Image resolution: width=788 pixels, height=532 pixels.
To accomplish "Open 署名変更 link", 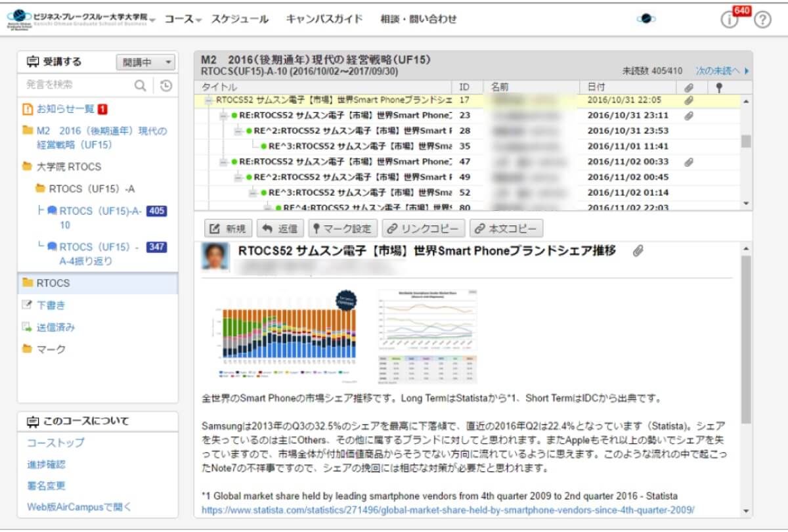I will [46, 486].
